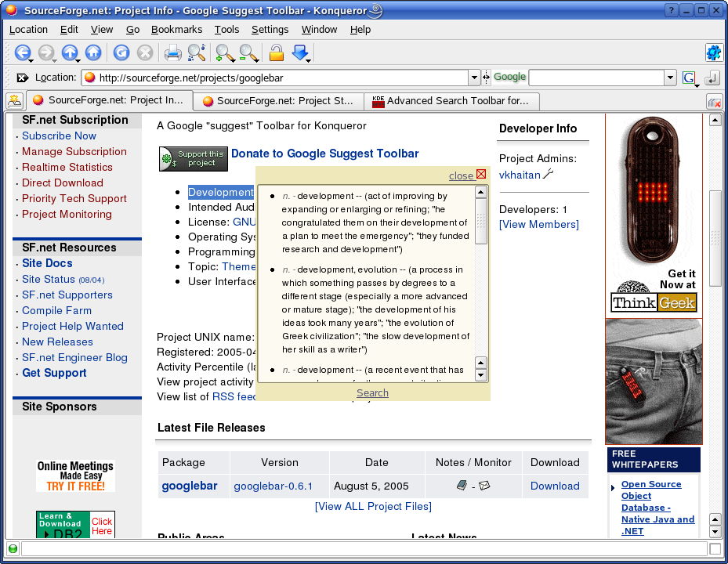
Task: Click the Google search provider icon
Action: 689,78
